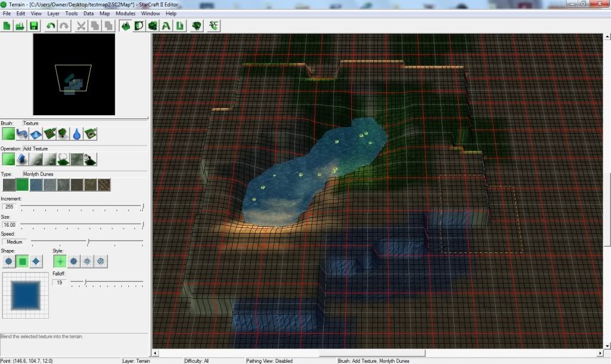
Task: Click the green import document icon in the toolbar
Action: pos(180,26)
